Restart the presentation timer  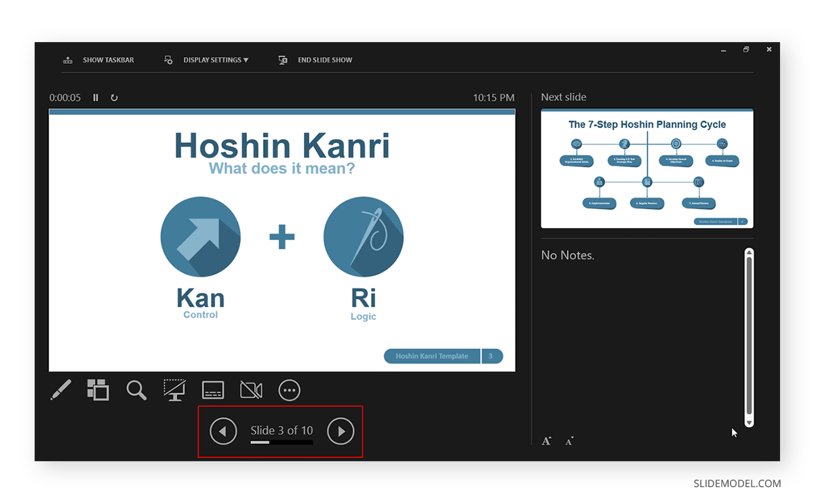point(114,97)
